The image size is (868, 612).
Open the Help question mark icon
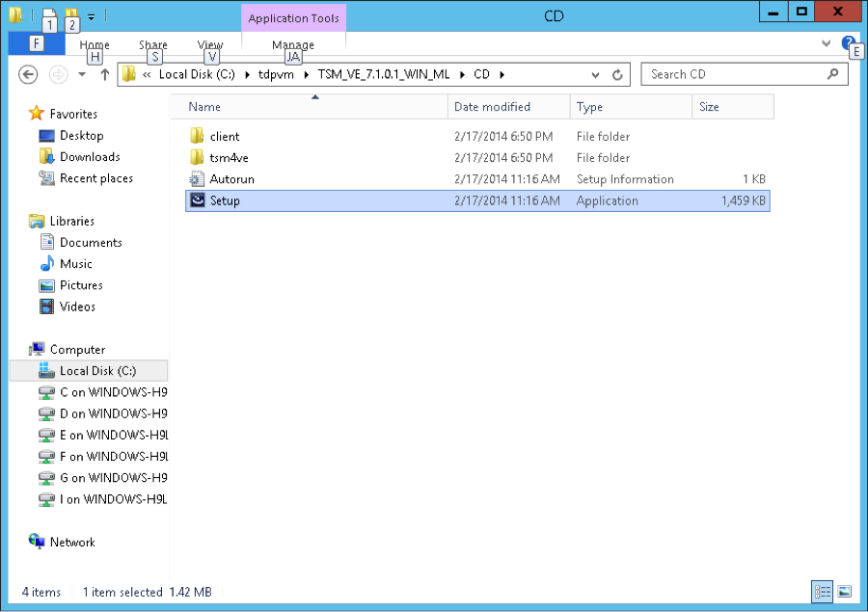coord(848,42)
